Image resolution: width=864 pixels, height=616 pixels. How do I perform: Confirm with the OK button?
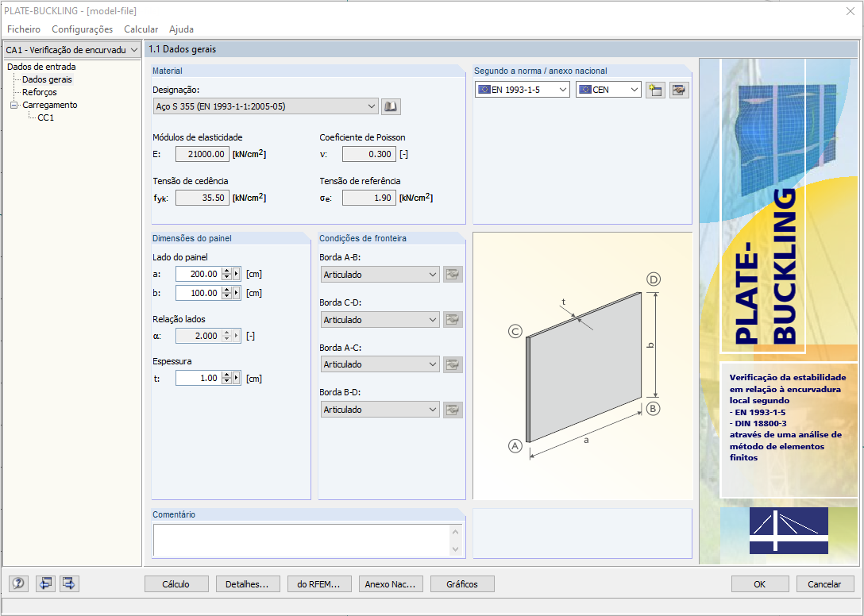(760, 584)
